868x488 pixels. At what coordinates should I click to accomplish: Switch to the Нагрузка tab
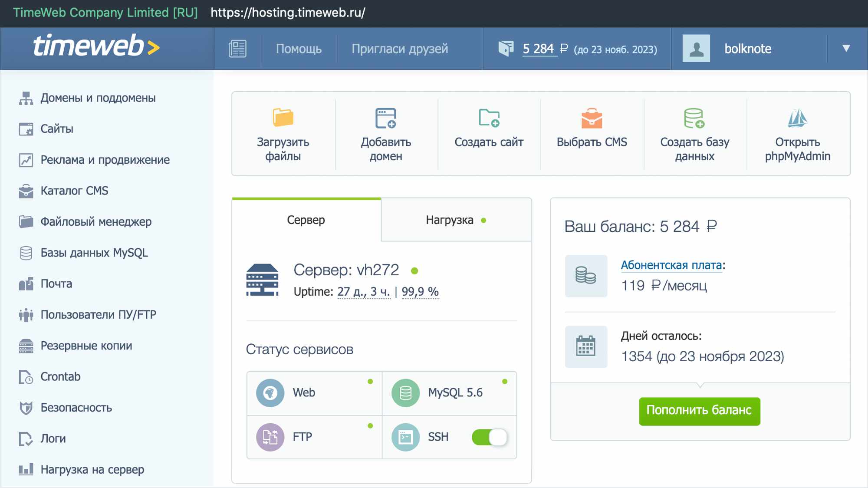click(456, 220)
